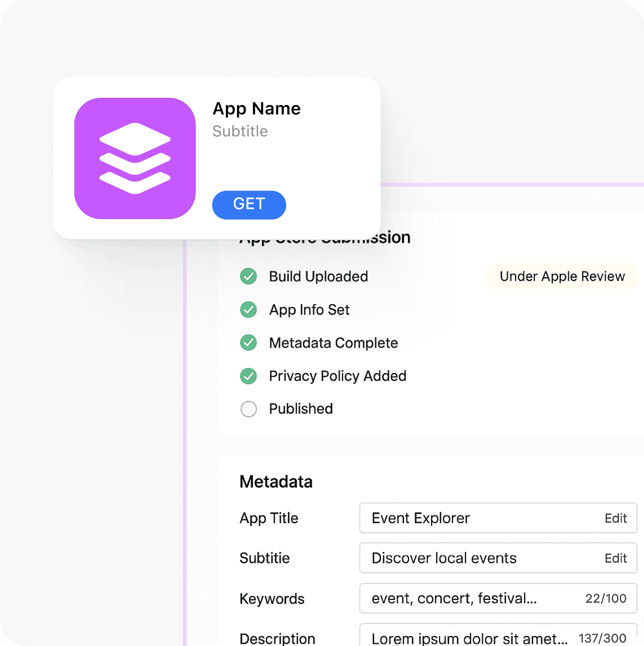Click the App Name title text
The width and height of the screenshot is (644, 646).
257,109
